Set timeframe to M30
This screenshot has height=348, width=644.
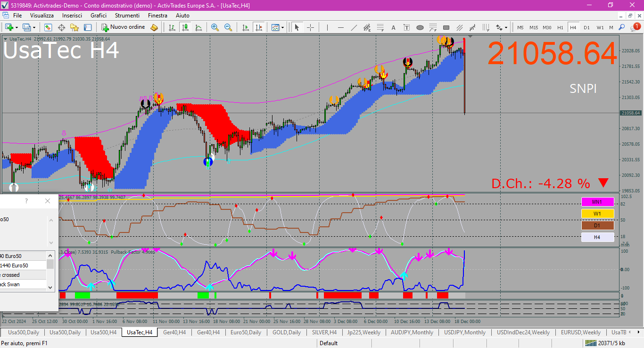pos(547,27)
